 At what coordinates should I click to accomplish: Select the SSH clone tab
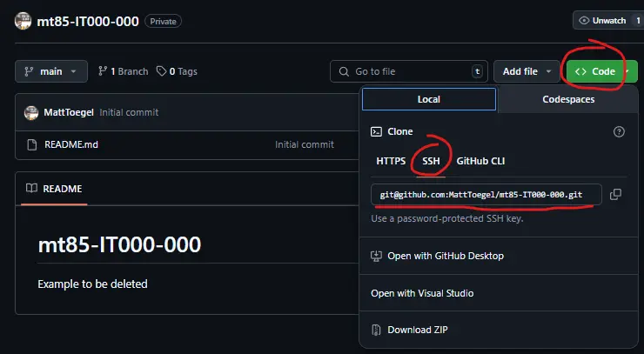point(431,161)
